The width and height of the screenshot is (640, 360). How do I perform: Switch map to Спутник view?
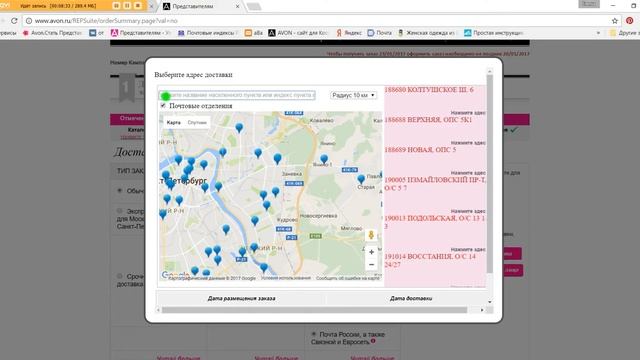(197, 122)
